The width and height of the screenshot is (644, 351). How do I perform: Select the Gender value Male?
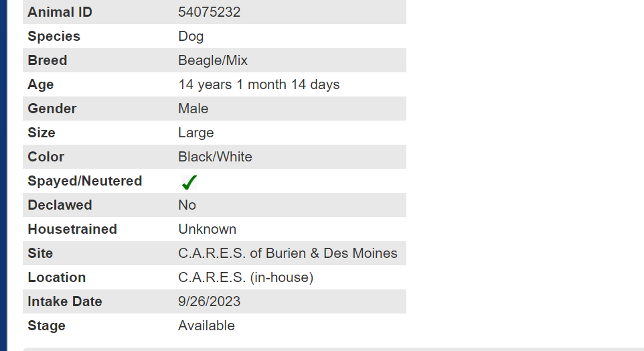(x=193, y=109)
